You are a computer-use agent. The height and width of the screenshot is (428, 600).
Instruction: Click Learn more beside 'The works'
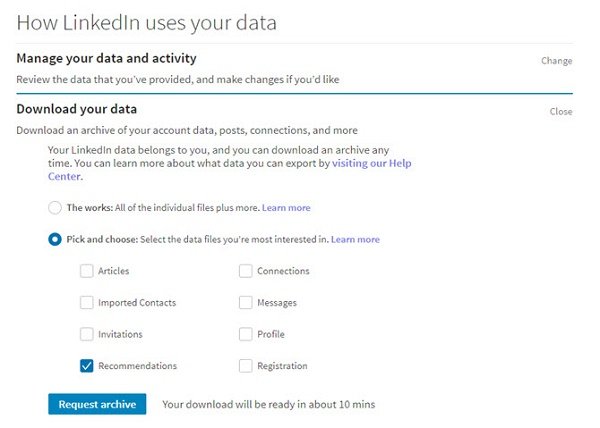coord(286,208)
